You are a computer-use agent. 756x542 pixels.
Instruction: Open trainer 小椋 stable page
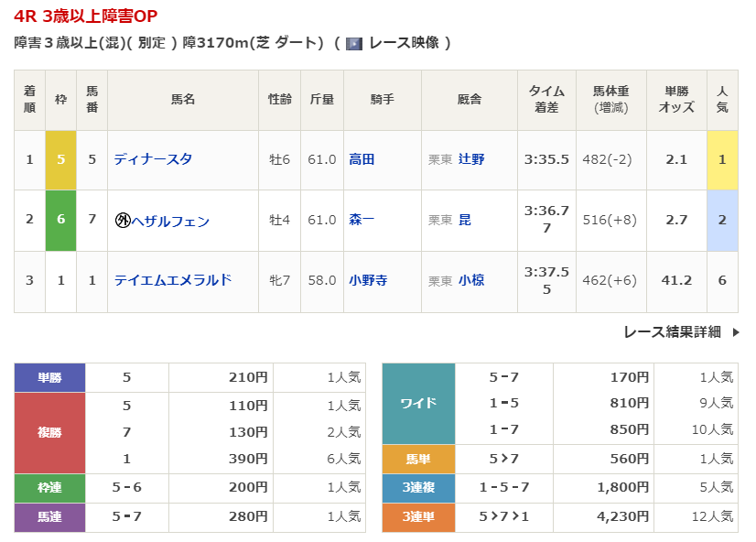(x=471, y=280)
